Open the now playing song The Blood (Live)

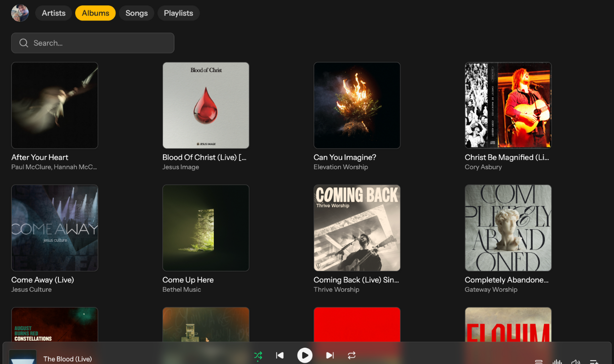coord(67,359)
